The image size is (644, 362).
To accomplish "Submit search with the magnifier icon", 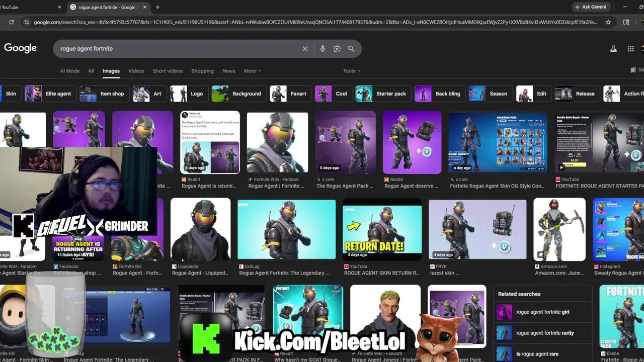I will (351, 49).
